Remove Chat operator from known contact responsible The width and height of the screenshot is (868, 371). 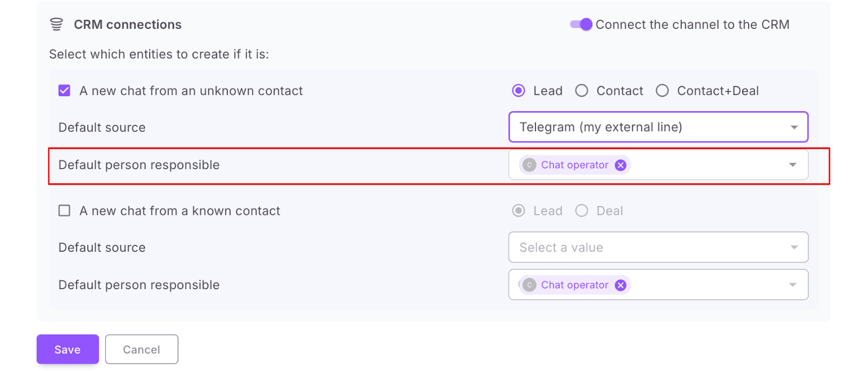point(621,285)
